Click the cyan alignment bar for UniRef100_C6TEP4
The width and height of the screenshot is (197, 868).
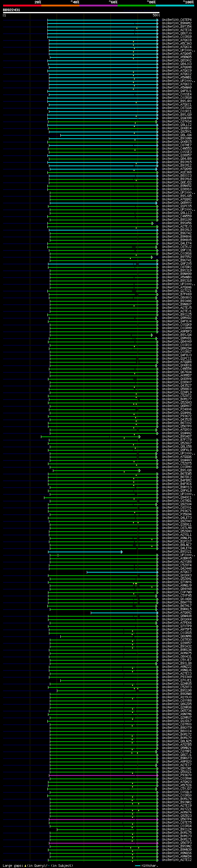coord(103,20)
